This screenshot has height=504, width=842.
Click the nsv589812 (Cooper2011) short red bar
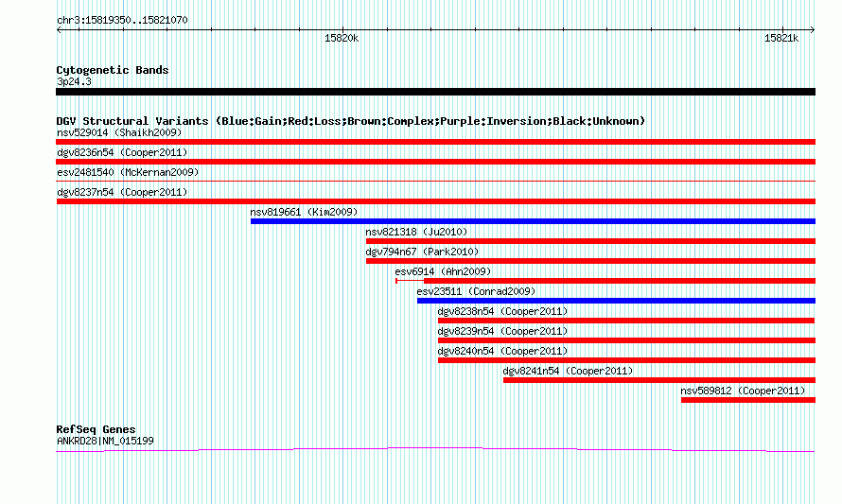pyautogui.click(x=748, y=400)
